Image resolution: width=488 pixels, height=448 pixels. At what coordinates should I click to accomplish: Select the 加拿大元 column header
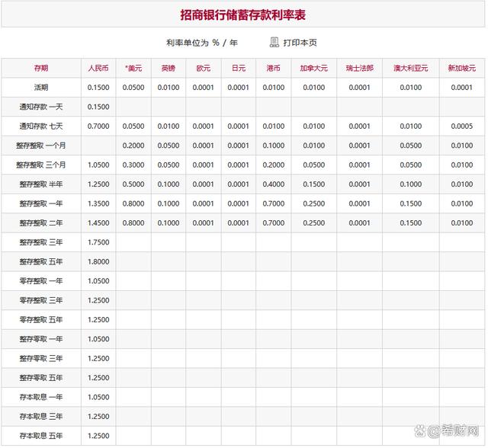coord(313,68)
